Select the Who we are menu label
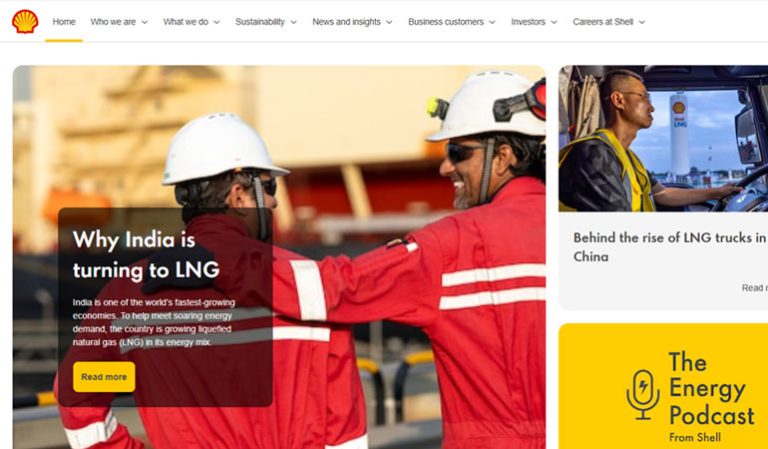 (113, 22)
